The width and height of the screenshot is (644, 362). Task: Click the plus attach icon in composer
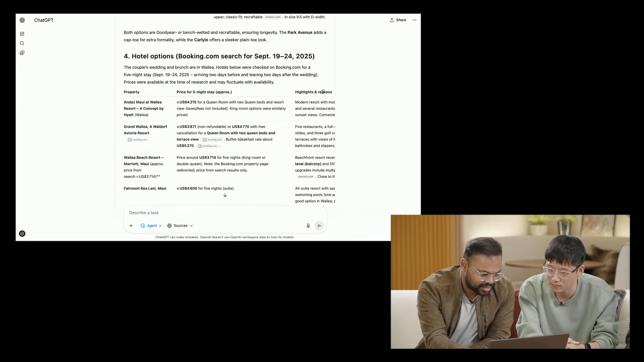[x=131, y=226]
